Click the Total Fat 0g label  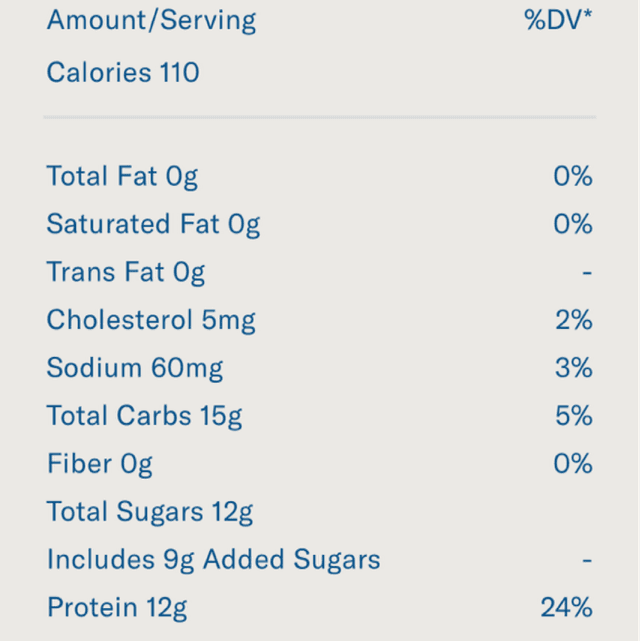tap(122, 177)
